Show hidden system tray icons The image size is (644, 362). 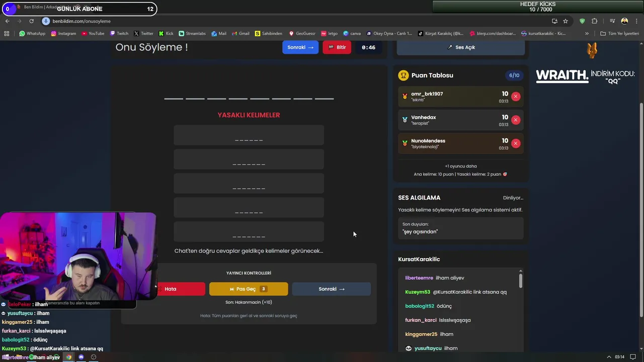609,357
